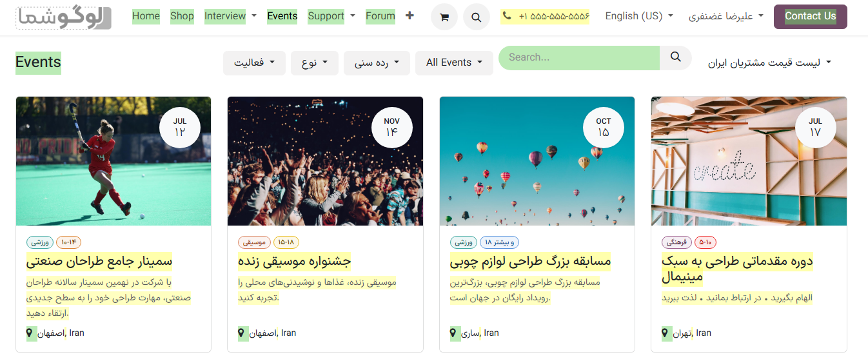
Task: Go to the Forum menu item
Action: (x=380, y=16)
